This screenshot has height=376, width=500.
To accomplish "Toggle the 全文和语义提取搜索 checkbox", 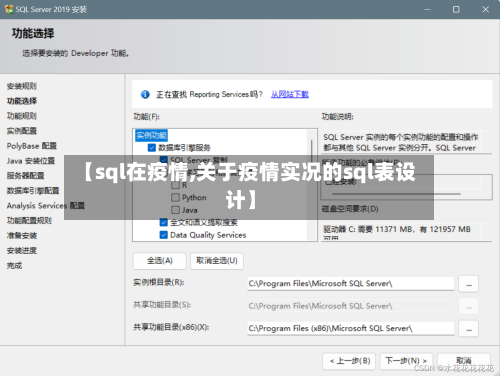I will click(x=163, y=222).
